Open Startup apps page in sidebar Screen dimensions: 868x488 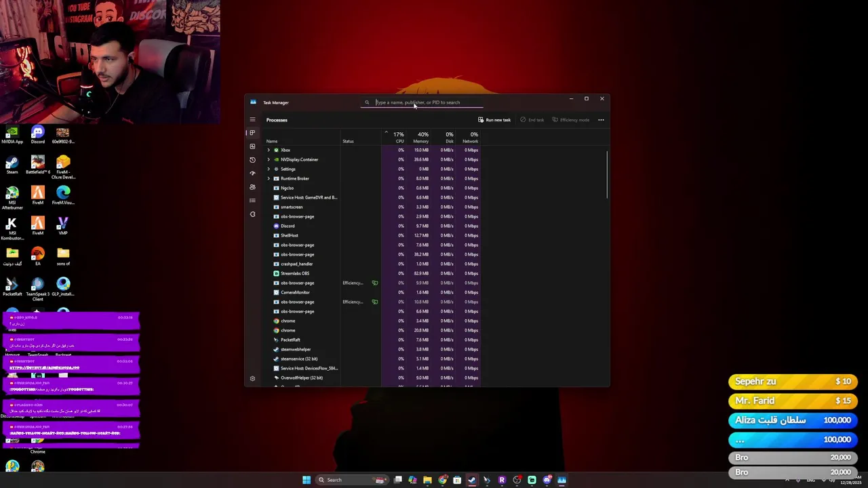[252, 174]
